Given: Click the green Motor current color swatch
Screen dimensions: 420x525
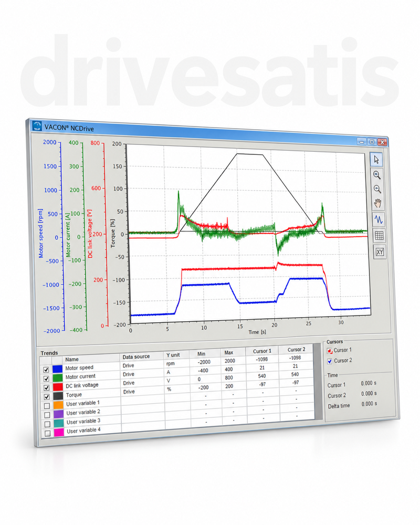Looking at the screenshot, I should [58, 378].
